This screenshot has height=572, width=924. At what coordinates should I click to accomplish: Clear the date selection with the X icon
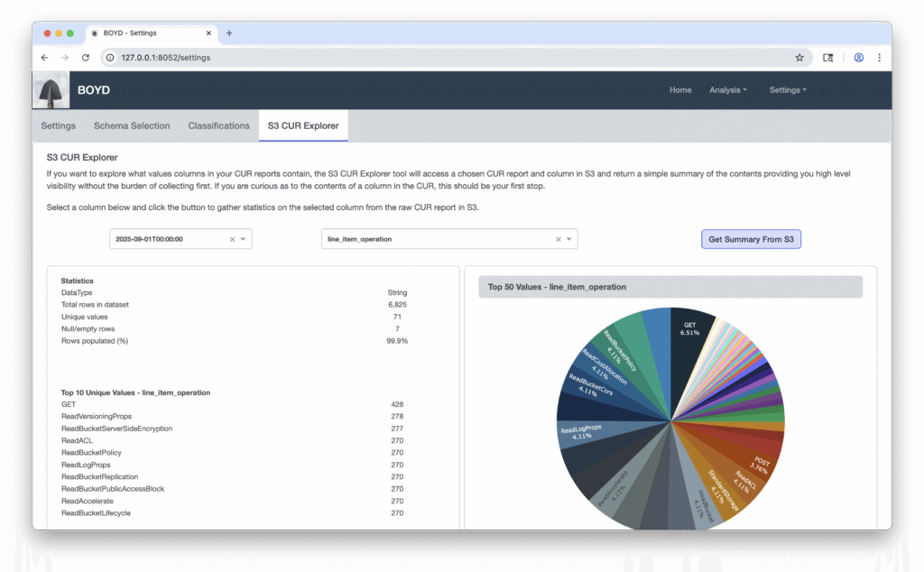click(232, 239)
